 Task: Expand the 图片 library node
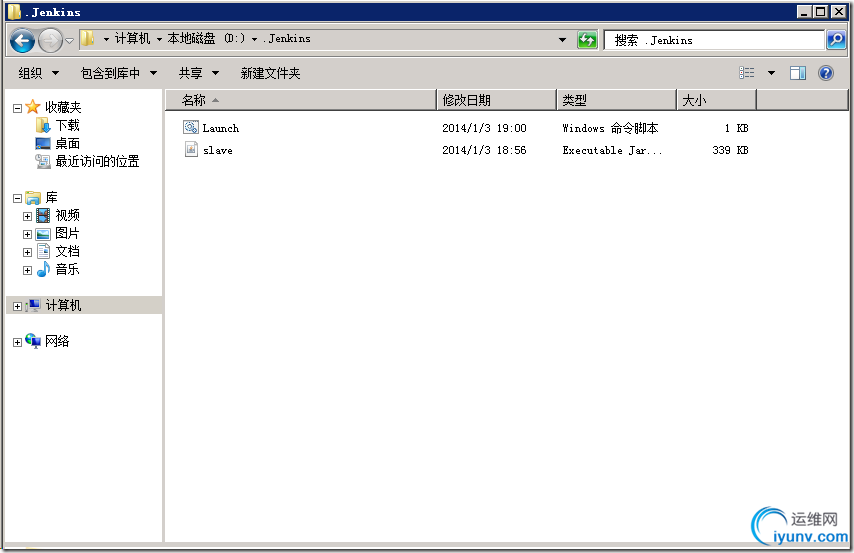[x=27, y=234]
